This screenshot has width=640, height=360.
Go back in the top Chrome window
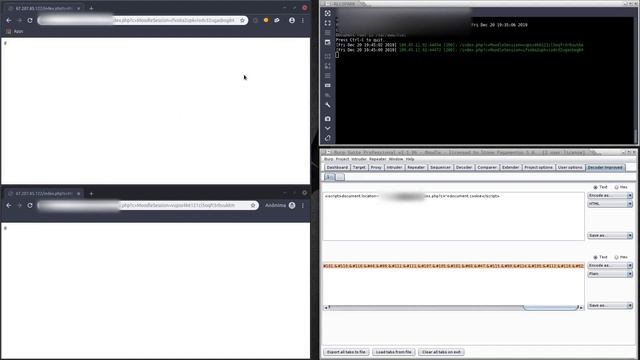9,20
